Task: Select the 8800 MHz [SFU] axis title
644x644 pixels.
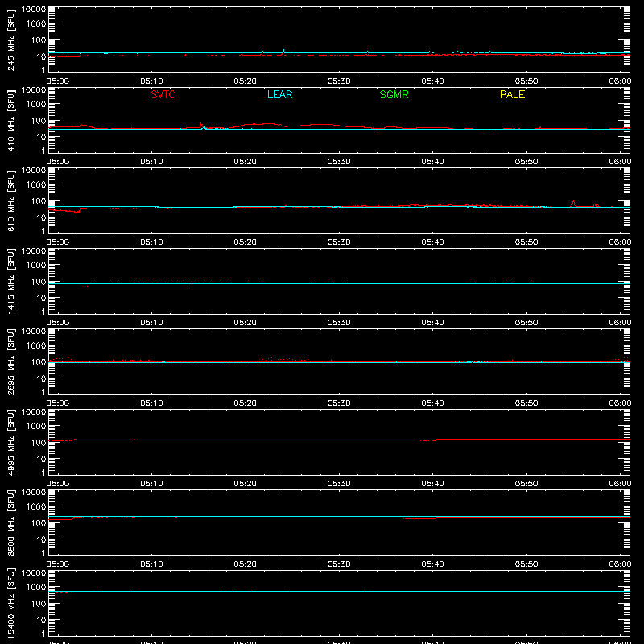Action: coord(11,522)
